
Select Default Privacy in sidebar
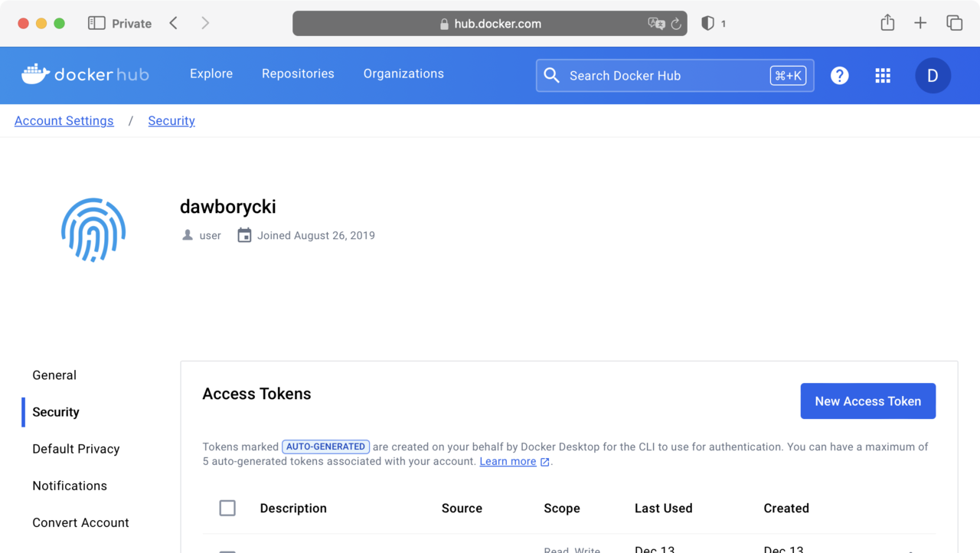tap(76, 449)
